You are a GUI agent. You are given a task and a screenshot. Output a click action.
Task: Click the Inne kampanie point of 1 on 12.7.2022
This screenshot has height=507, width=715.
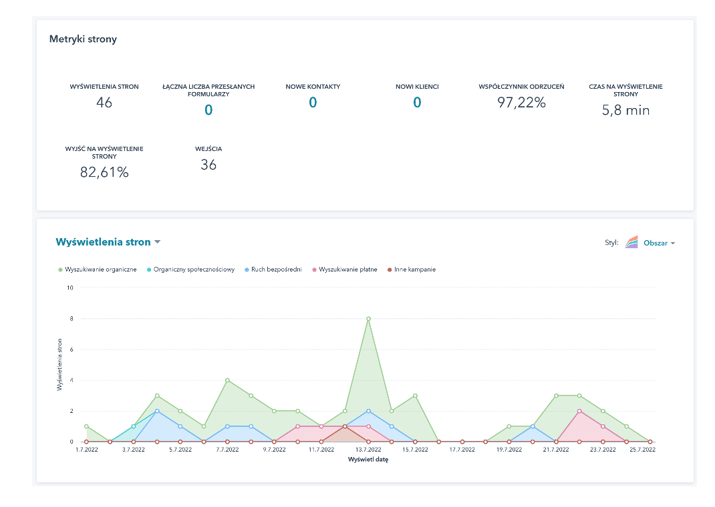[345, 426]
